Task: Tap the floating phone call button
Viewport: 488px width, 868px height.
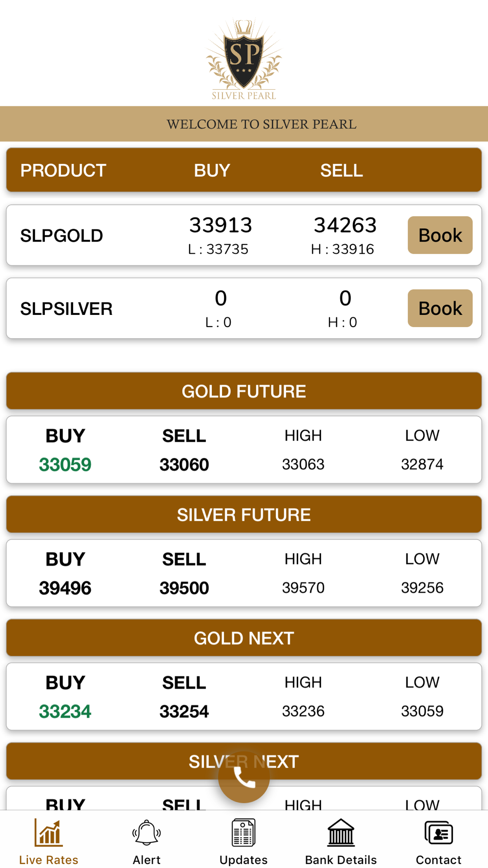Action: [244, 777]
